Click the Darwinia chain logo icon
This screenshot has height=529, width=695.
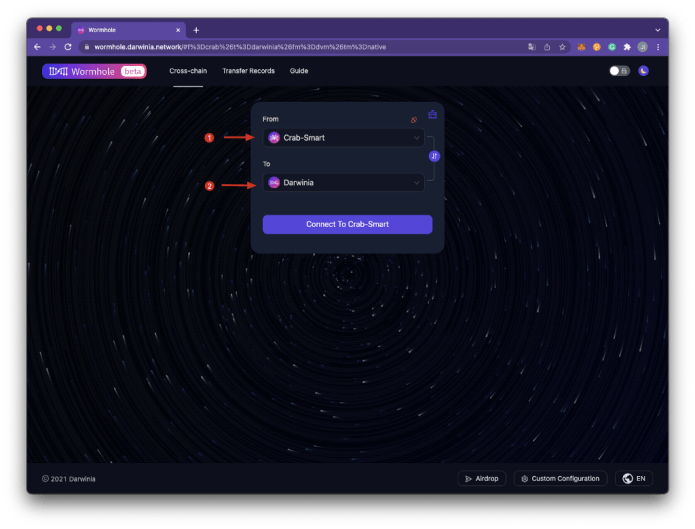point(274,183)
